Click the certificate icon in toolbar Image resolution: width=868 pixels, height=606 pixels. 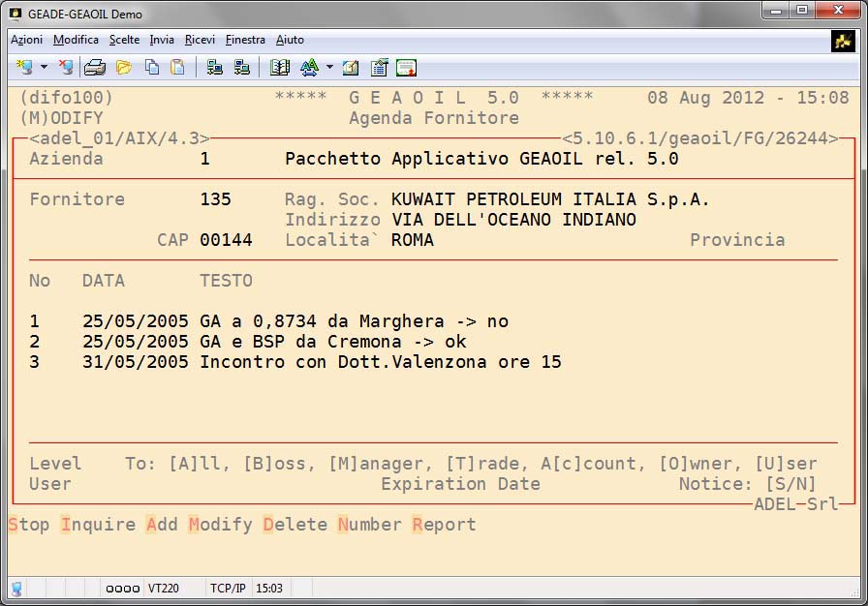(x=407, y=67)
